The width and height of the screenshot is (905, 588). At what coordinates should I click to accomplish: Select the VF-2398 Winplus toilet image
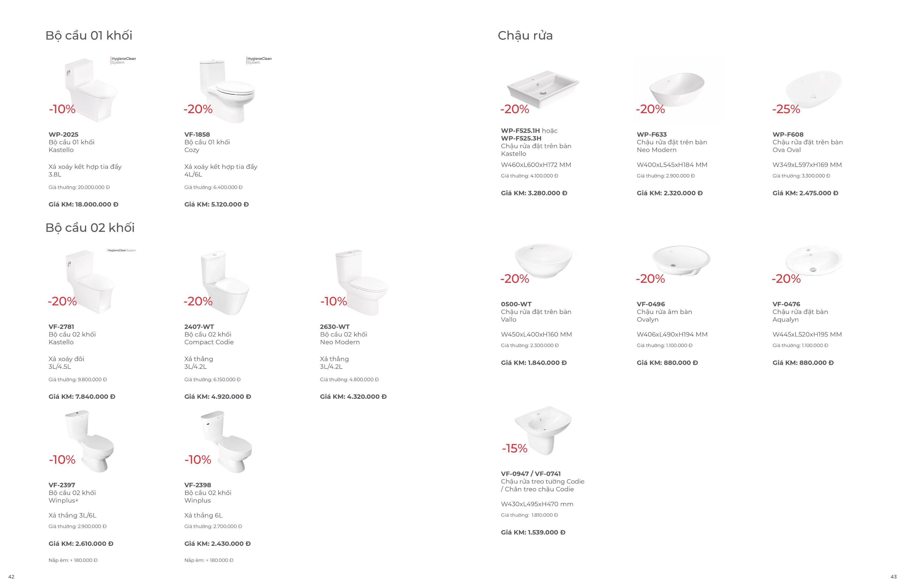coord(226,442)
